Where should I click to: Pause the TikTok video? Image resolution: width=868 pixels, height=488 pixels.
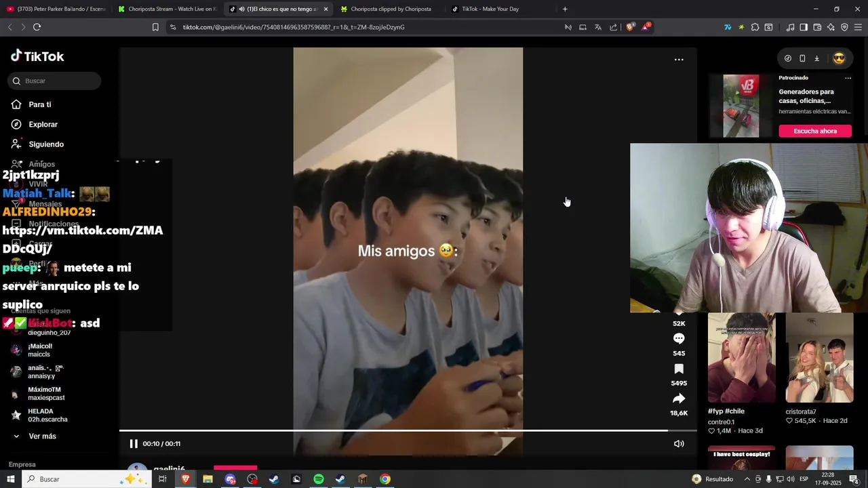(134, 443)
